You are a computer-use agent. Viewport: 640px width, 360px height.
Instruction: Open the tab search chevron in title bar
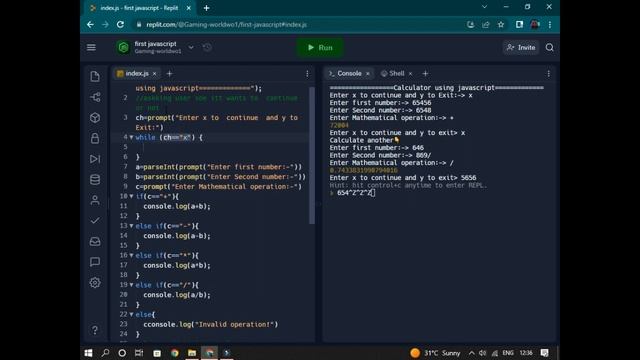pyautogui.click(x=484, y=7)
